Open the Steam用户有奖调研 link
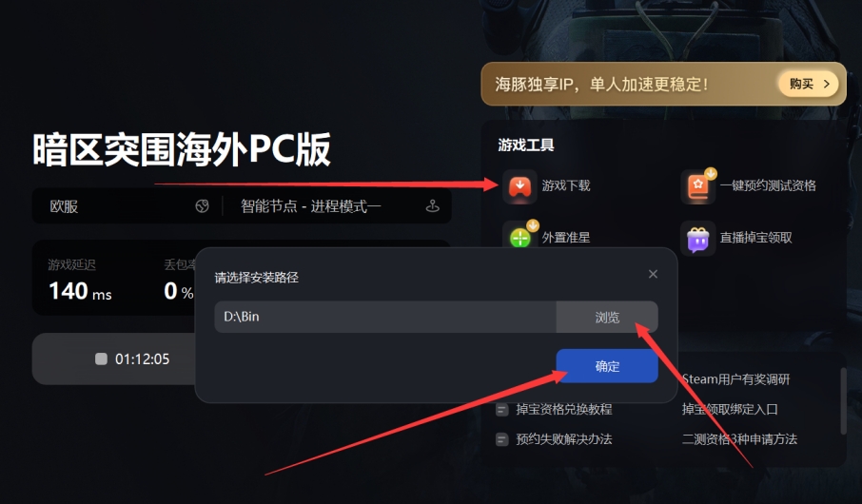 pos(735,379)
